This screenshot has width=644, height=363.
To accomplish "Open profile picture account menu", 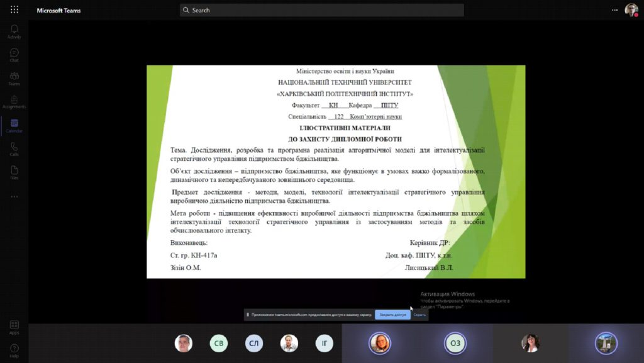I will pos(631,10).
